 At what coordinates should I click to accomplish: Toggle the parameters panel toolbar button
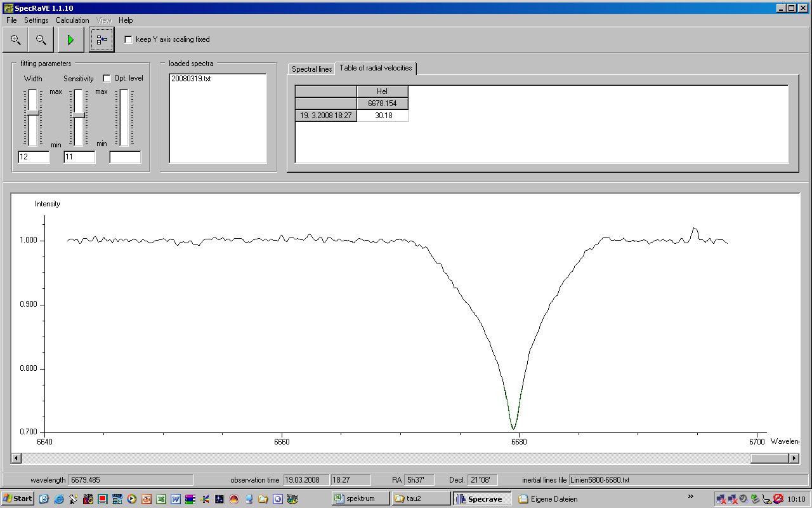[x=101, y=40]
